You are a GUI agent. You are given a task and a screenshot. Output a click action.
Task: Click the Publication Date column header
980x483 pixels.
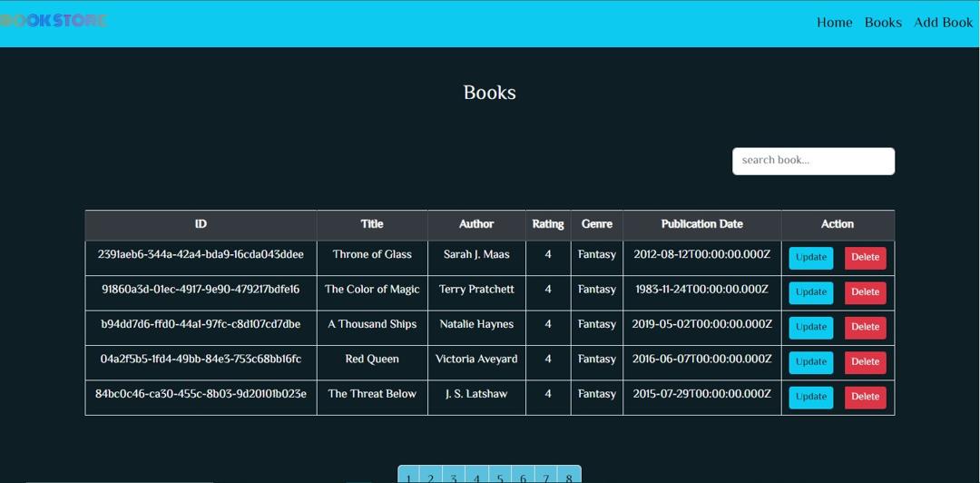(701, 224)
